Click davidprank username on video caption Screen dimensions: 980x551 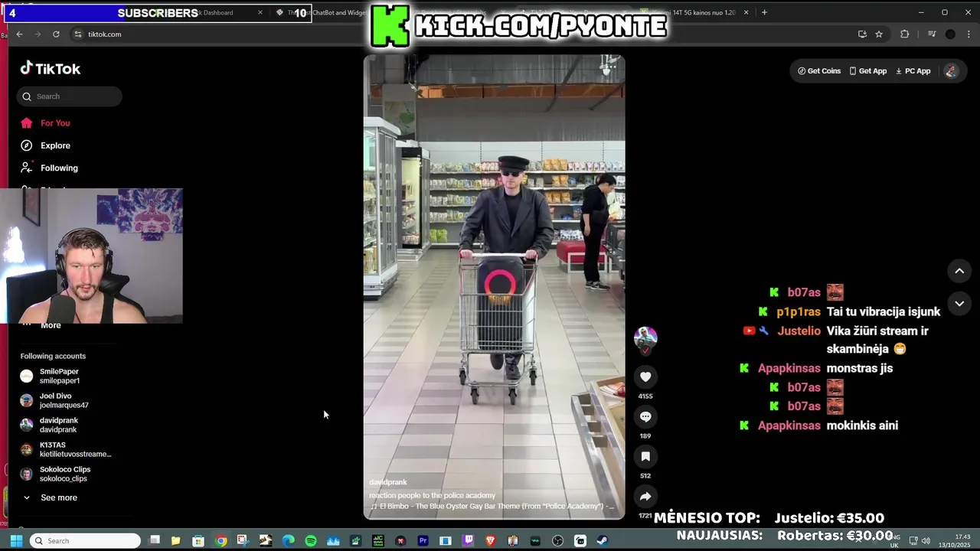pyautogui.click(x=388, y=482)
